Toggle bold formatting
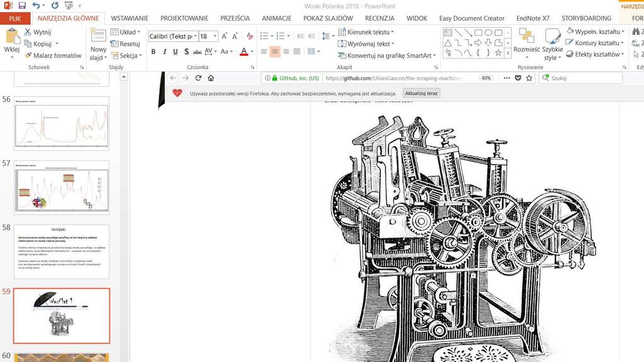This screenshot has height=362, width=644. (153, 52)
